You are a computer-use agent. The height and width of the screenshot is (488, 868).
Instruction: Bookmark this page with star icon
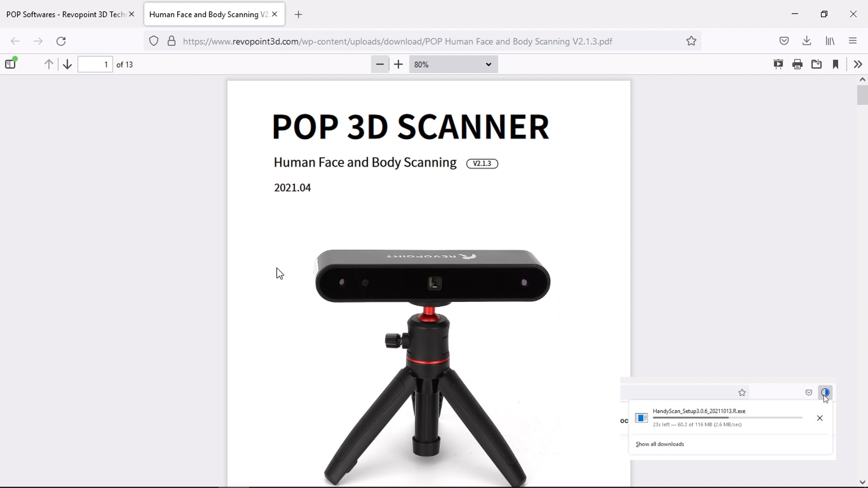click(x=691, y=41)
